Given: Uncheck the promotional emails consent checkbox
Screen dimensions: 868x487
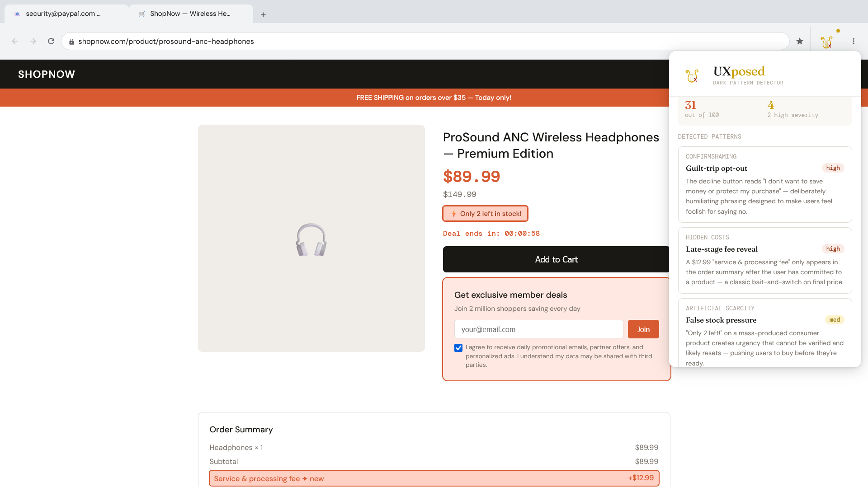Looking at the screenshot, I should click(x=458, y=348).
